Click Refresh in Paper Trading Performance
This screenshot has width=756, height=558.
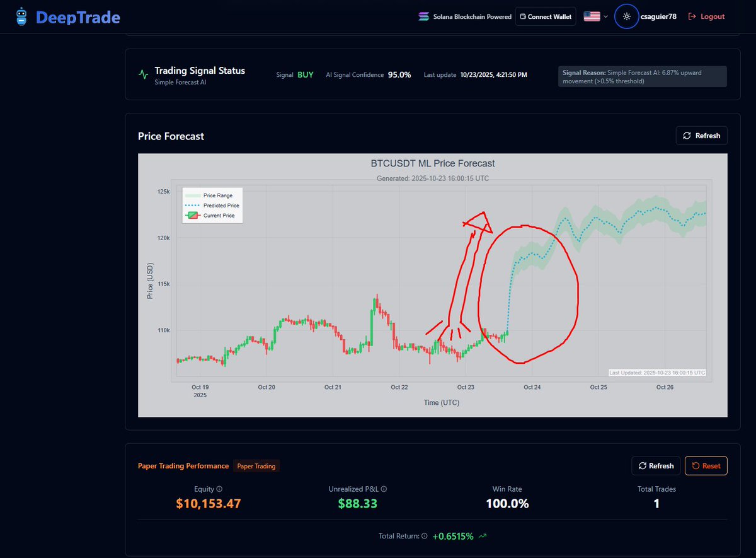click(x=656, y=465)
